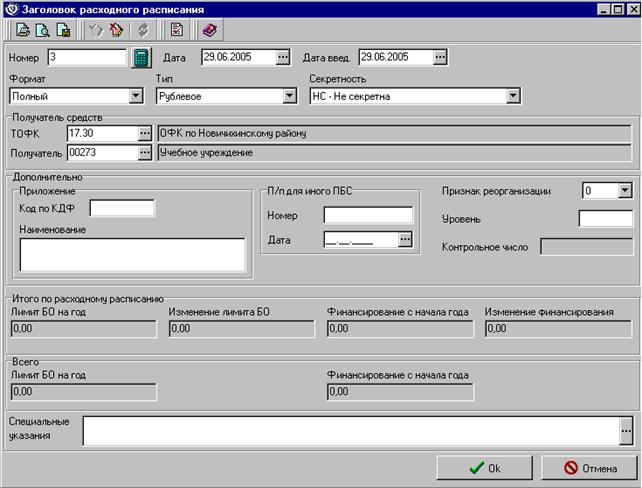The image size is (642, 488).
Task: Expand the Тип dropdown showing Рублевое
Action: pyautogui.click(x=289, y=96)
